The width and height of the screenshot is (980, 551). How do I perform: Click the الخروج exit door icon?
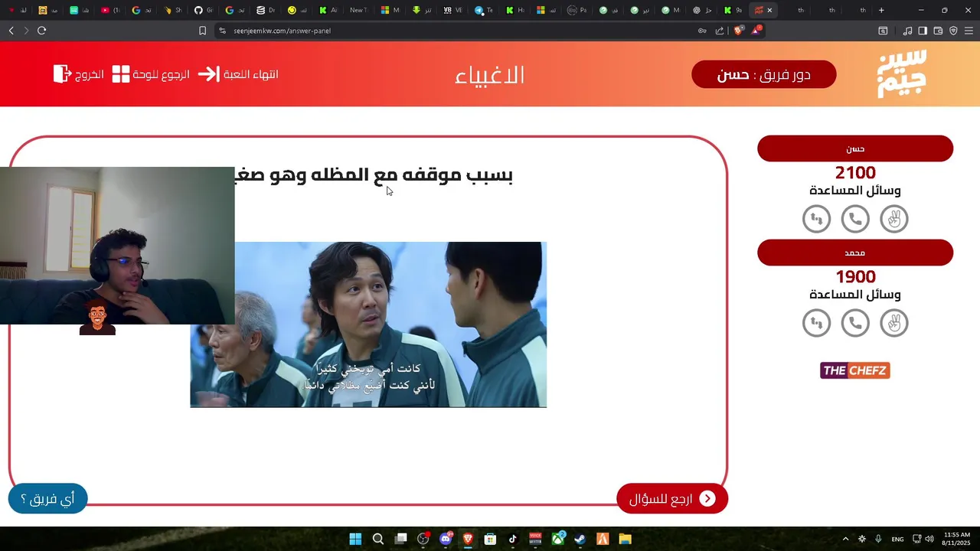62,74
